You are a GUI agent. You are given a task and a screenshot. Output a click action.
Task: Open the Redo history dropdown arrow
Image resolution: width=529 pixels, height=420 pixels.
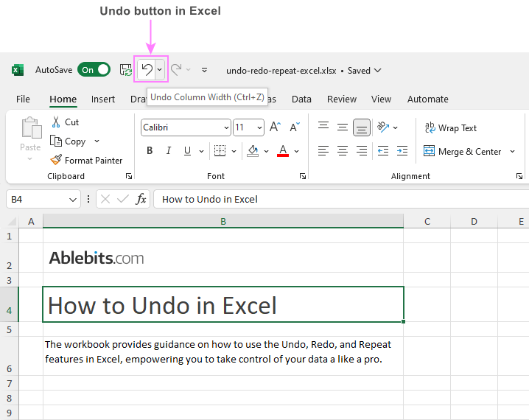coord(189,70)
